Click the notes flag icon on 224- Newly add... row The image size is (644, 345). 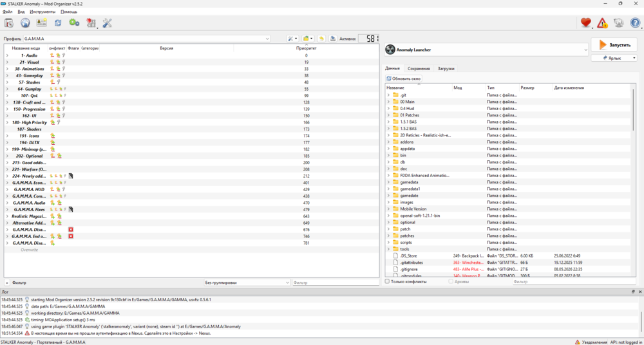pyautogui.click(x=71, y=176)
